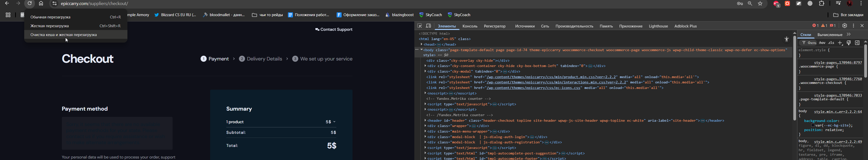Open the Lighthouse tab
Image resolution: width=868 pixels, height=160 pixels.
(658, 26)
